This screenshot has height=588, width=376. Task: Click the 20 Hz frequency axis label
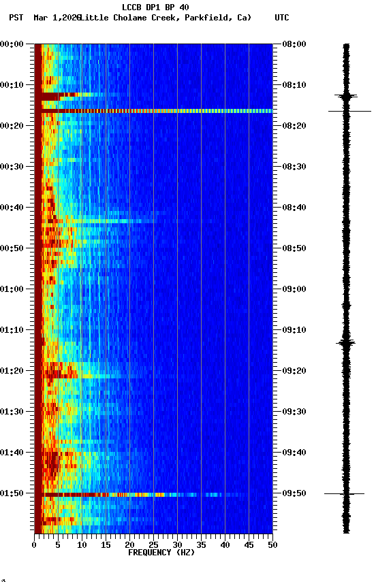coord(129,545)
